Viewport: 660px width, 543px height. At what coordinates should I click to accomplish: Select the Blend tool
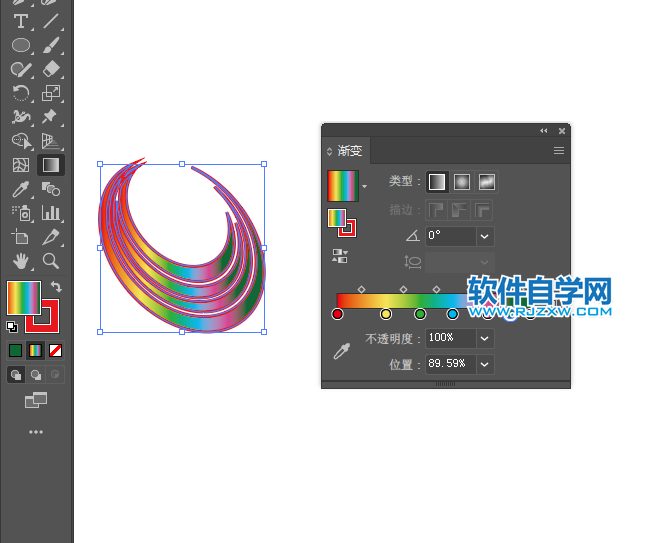coord(51,189)
